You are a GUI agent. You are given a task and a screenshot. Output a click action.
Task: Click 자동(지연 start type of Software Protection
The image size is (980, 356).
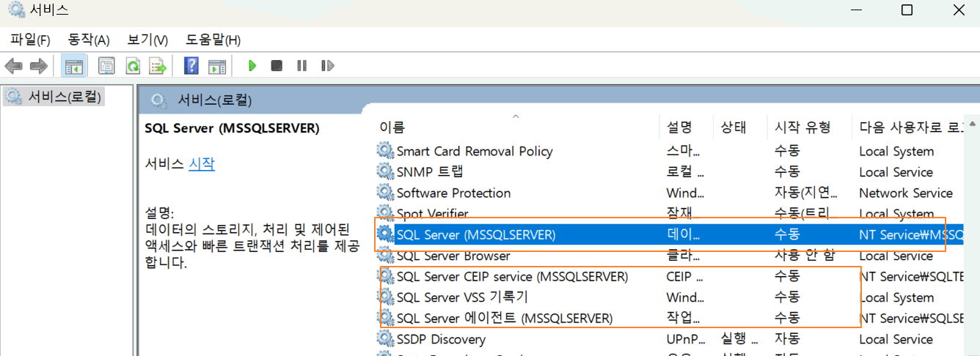pos(806,193)
